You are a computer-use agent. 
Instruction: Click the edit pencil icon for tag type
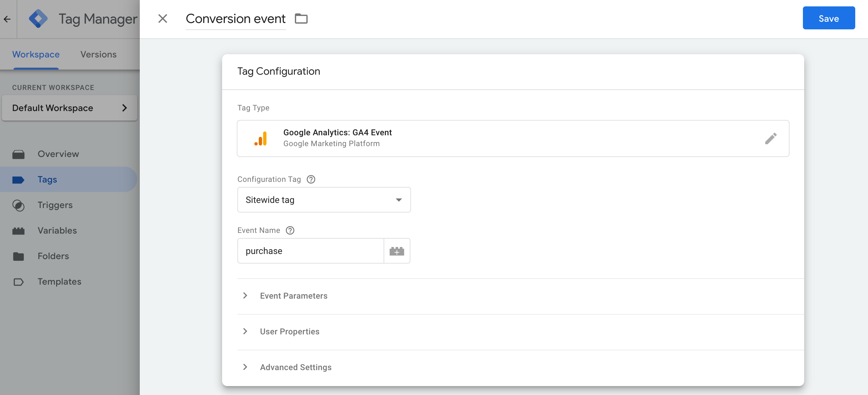pos(770,138)
